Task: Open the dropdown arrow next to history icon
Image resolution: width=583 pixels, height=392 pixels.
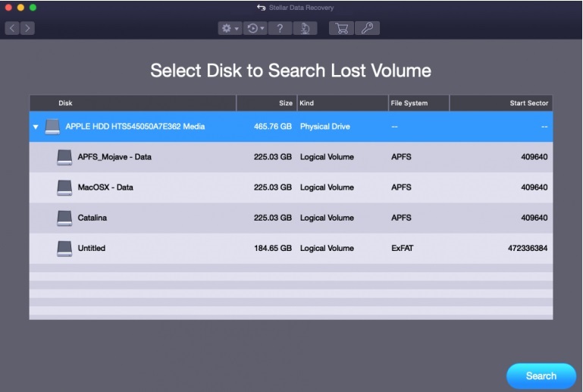Action: 262,28
